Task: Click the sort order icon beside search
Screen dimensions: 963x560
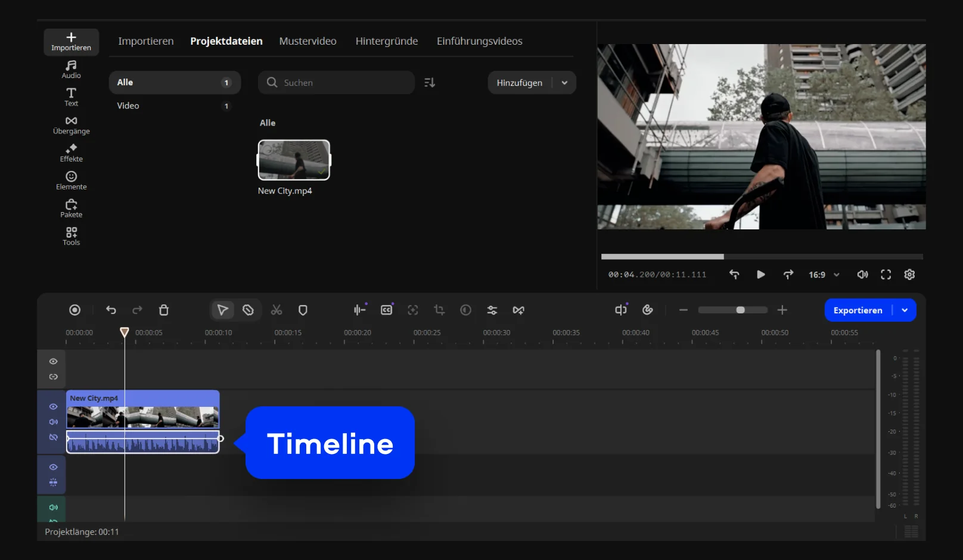Action: (x=430, y=83)
